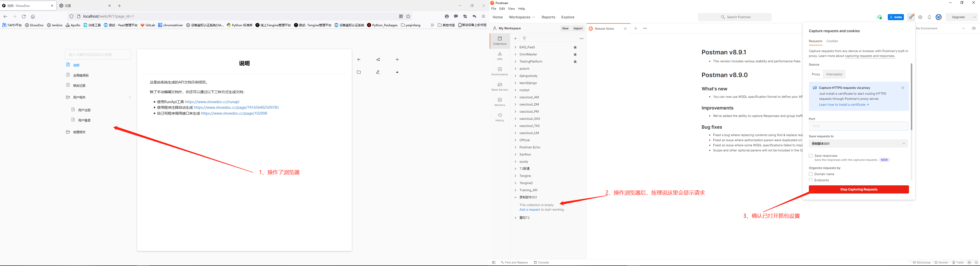This screenshot has height=266, width=980.
Task: Open Postman View menu
Action: click(511, 9)
